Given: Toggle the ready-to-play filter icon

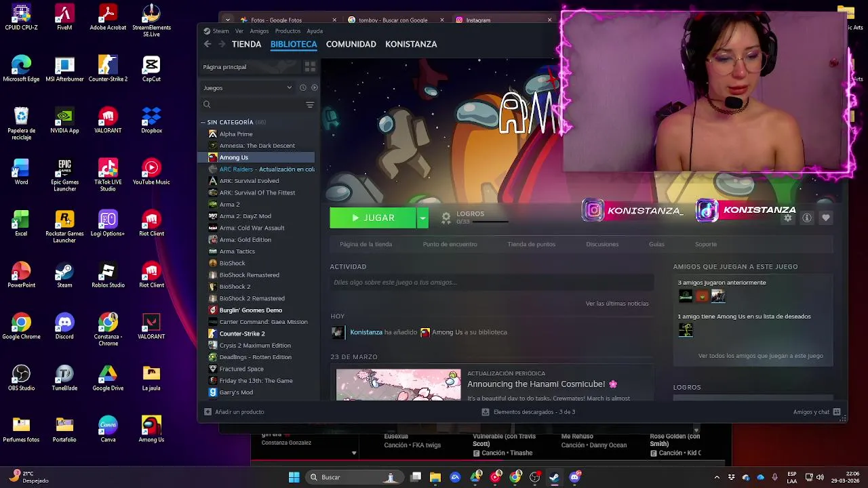Looking at the screenshot, I should click(314, 87).
